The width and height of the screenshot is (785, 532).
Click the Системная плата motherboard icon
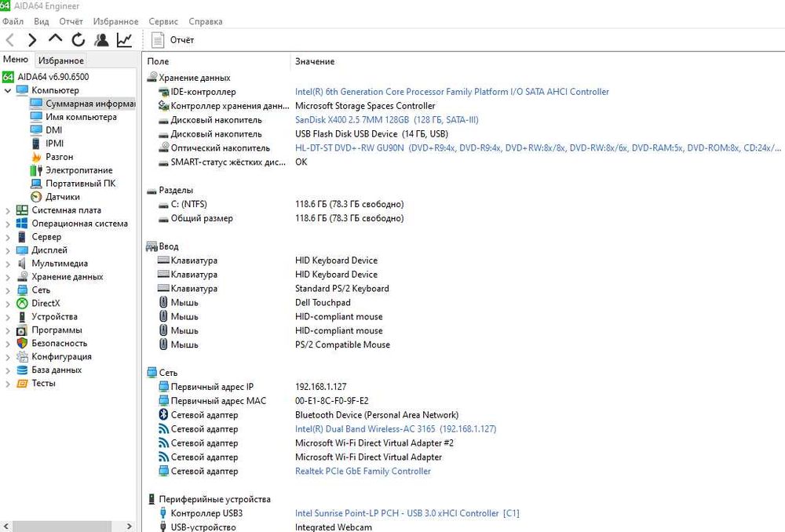(x=22, y=210)
